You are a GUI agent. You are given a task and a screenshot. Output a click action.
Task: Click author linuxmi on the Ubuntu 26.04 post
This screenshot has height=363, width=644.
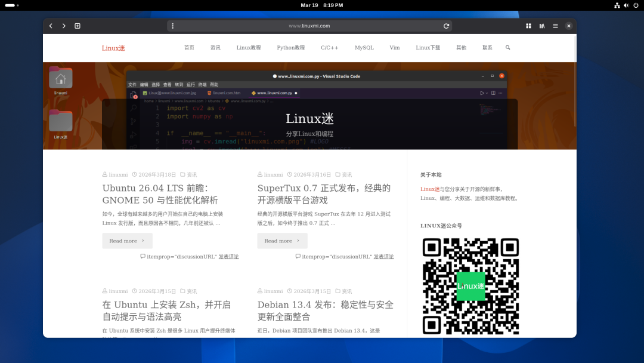click(x=118, y=175)
